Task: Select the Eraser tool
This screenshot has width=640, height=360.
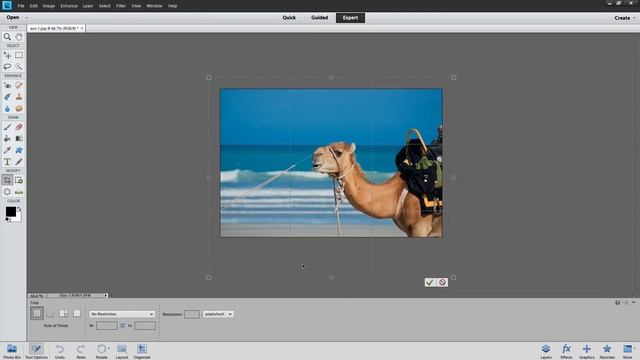Action: [19, 127]
